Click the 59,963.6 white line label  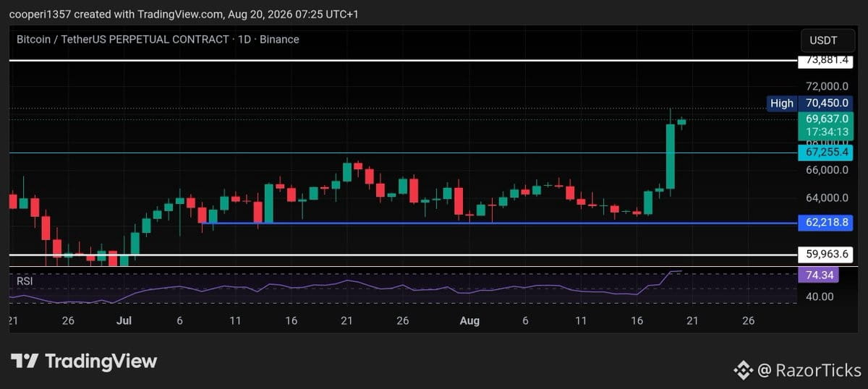click(x=825, y=255)
